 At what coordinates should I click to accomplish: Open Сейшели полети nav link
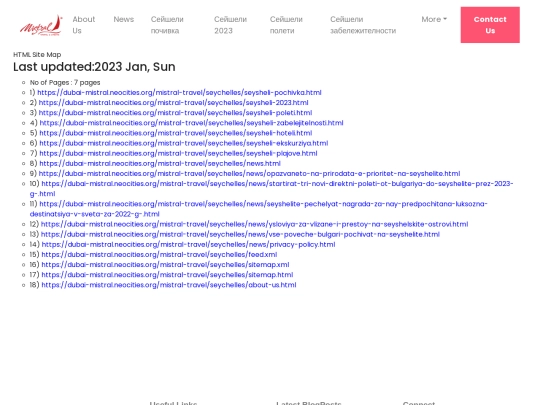pos(286,25)
